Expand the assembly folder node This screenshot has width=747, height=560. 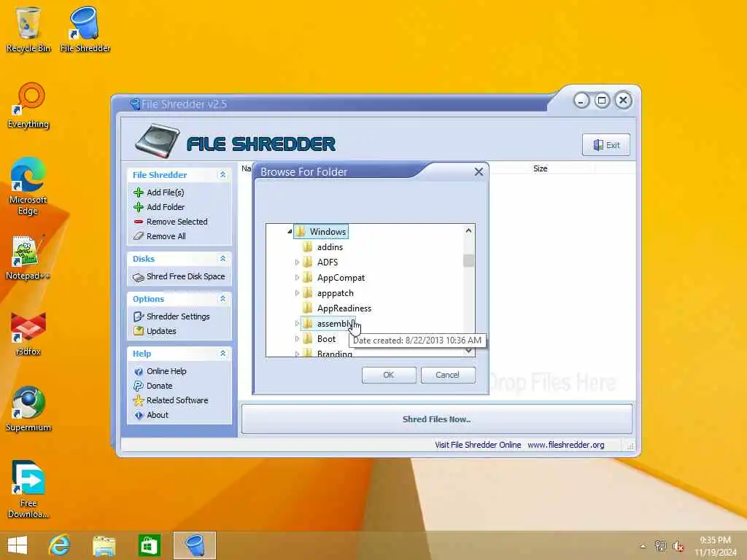[297, 323]
